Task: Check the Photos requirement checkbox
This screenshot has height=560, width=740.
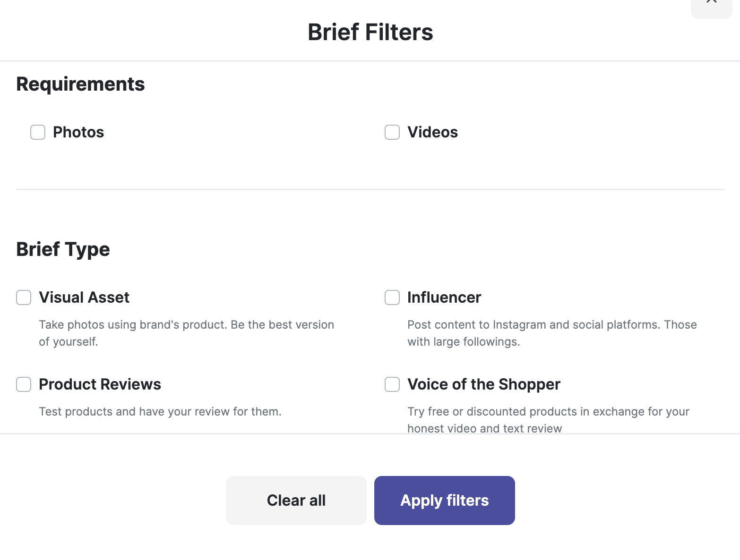Action: pyautogui.click(x=38, y=132)
